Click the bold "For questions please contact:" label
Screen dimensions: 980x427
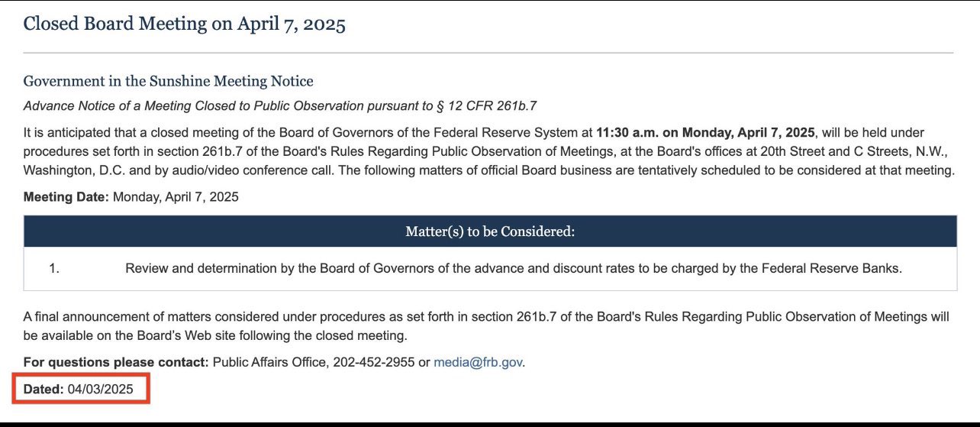pos(116,362)
